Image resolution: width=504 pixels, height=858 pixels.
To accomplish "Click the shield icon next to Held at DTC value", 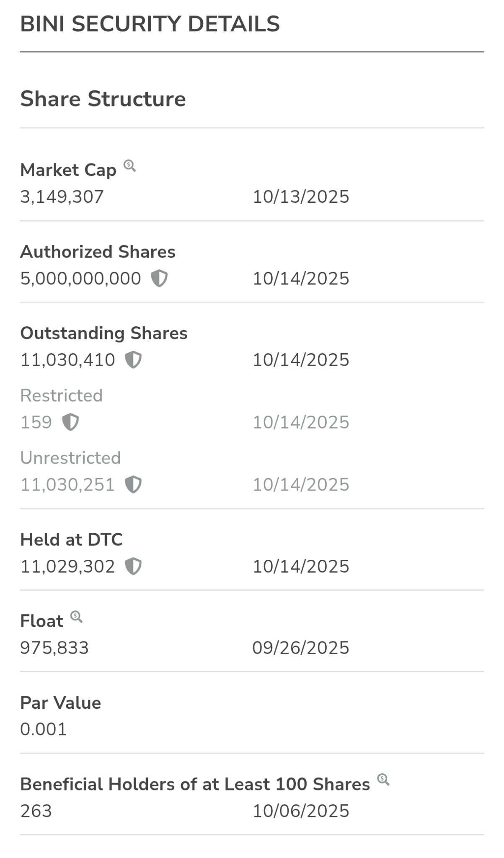I will click(133, 566).
